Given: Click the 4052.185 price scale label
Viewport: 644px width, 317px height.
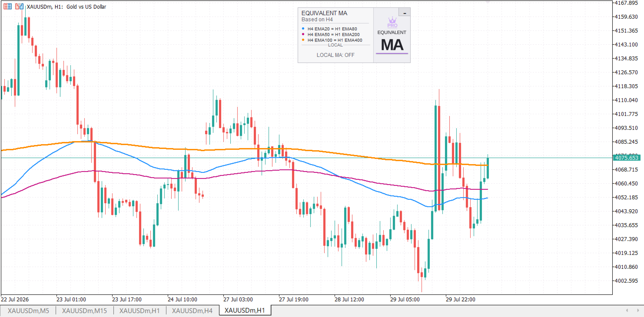Looking at the screenshot, I should point(626,197).
